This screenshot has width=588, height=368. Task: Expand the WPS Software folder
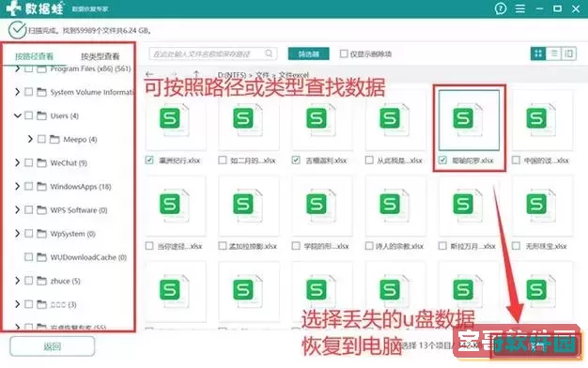pyautogui.click(x=17, y=210)
